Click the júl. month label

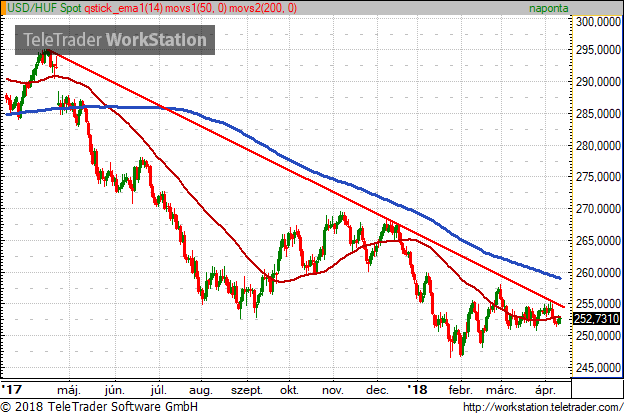(159, 390)
